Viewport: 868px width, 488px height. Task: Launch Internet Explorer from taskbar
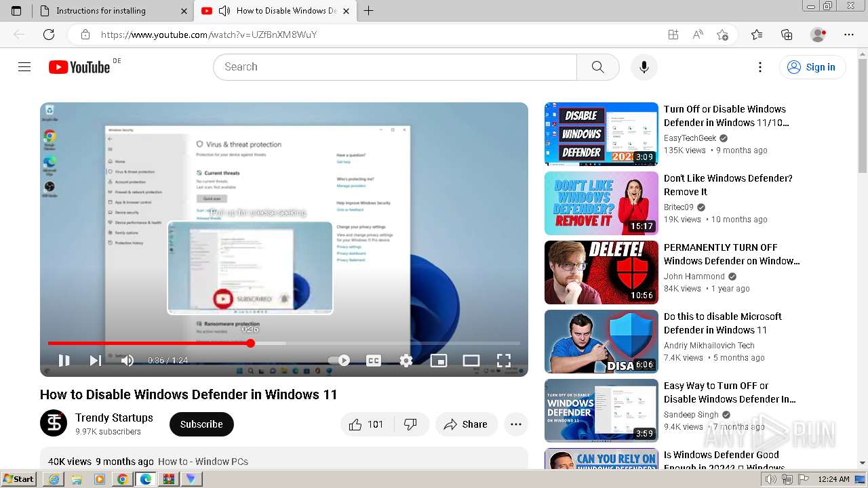54,479
